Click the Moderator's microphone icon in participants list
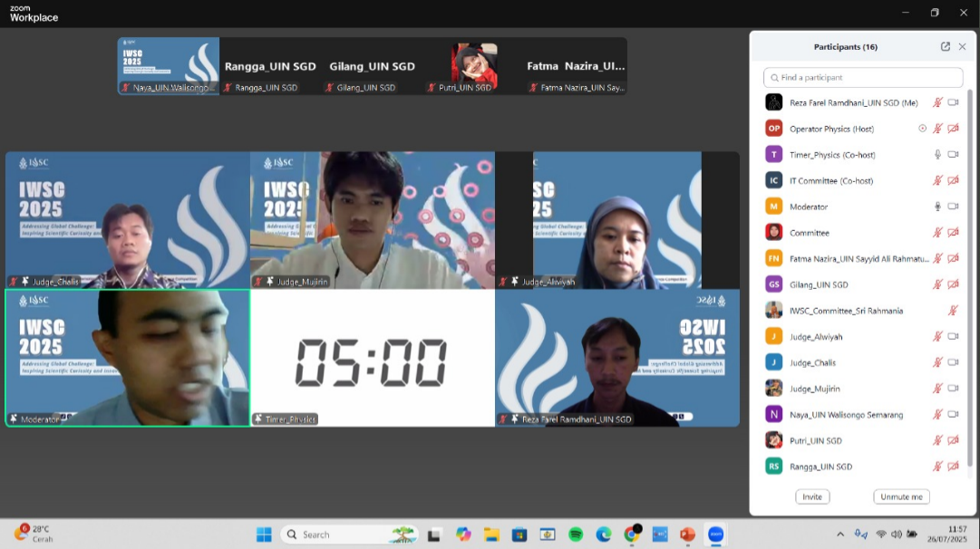This screenshot has width=980, height=549. 938,207
